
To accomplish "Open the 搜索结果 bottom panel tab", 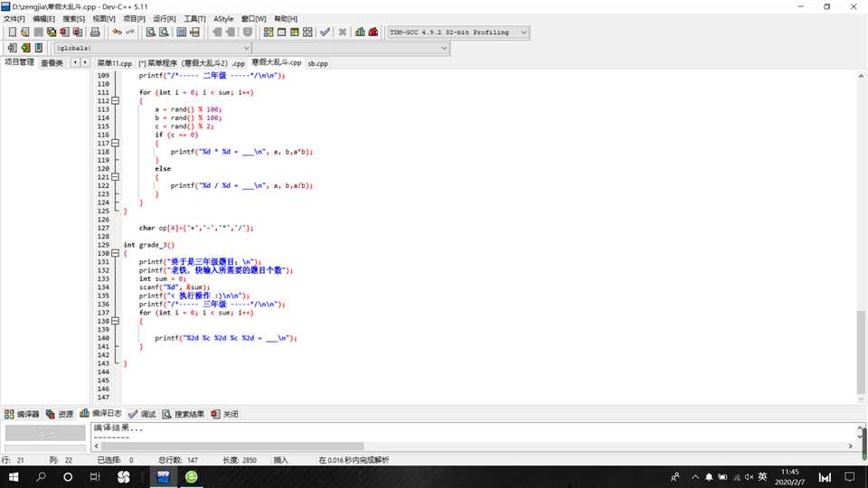I will 184,414.
